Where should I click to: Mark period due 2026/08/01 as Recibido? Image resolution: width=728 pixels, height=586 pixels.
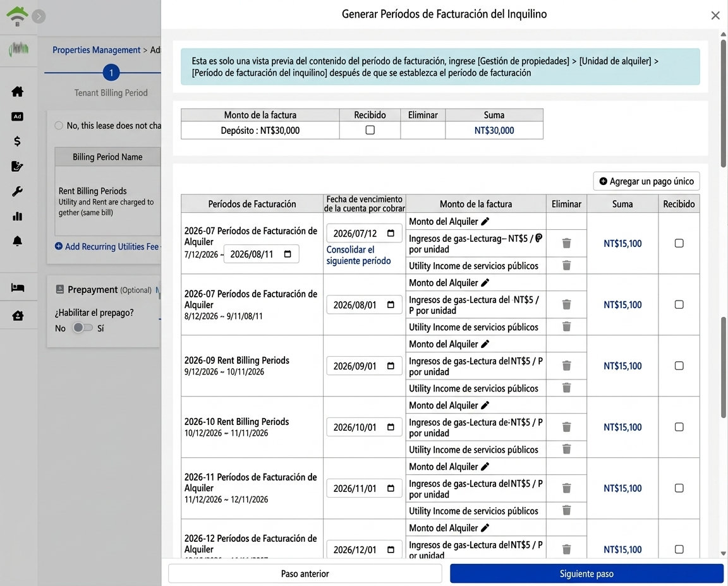(x=679, y=304)
